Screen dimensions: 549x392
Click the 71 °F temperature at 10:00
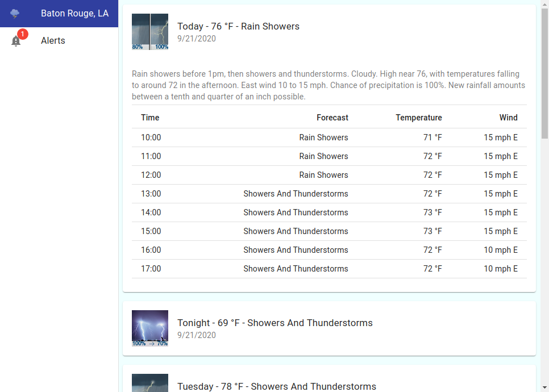pyautogui.click(x=432, y=137)
